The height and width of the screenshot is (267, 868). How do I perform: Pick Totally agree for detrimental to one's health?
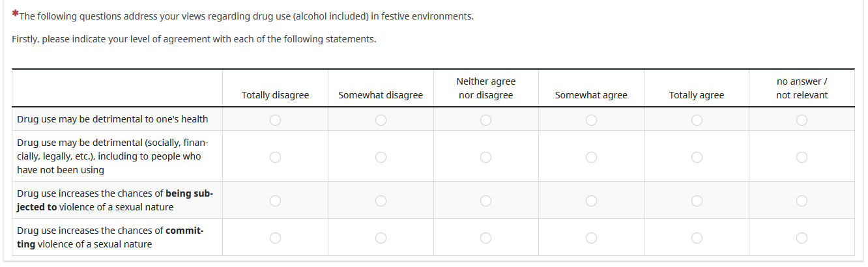[697, 120]
